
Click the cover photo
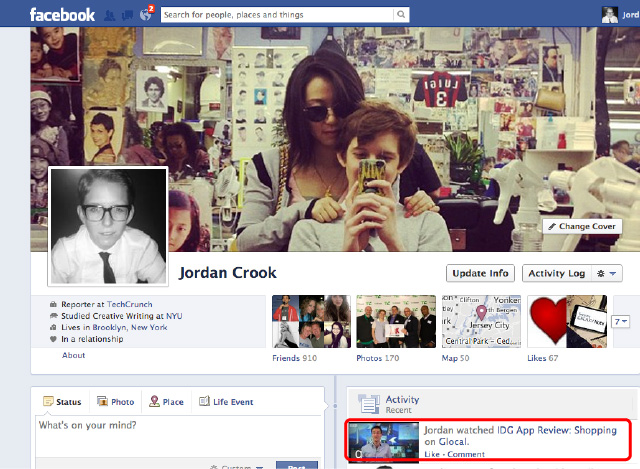pyautogui.click(x=335, y=139)
